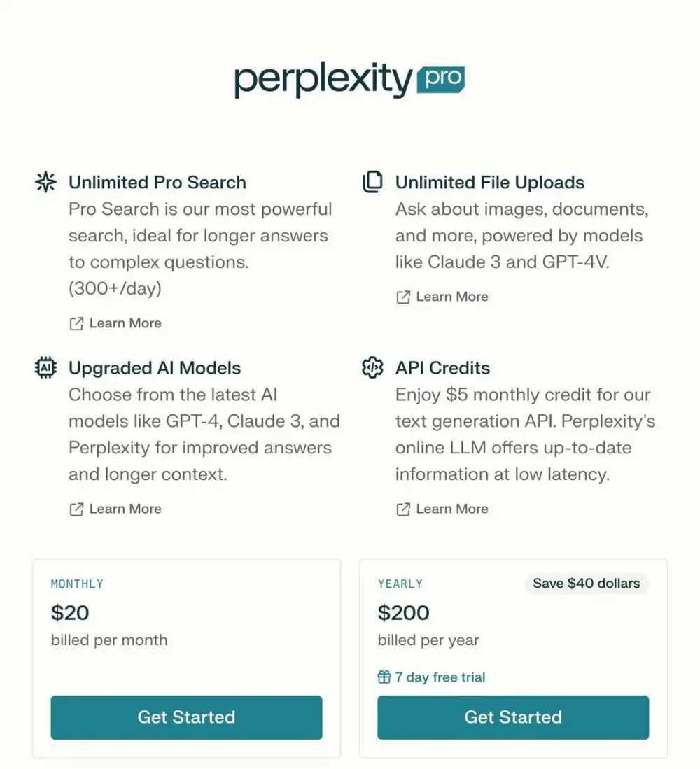Screen dimensions: 700x769
Task: Start the Yearly plan with Get Started
Action: point(513,717)
